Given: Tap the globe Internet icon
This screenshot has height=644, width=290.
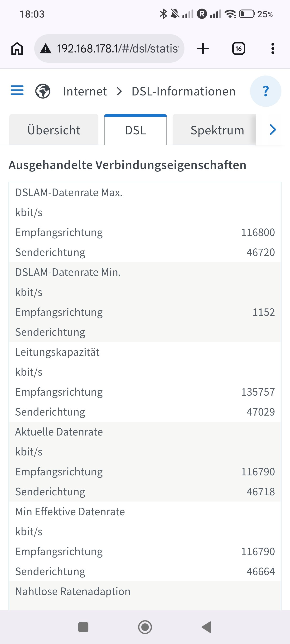Looking at the screenshot, I should (43, 91).
